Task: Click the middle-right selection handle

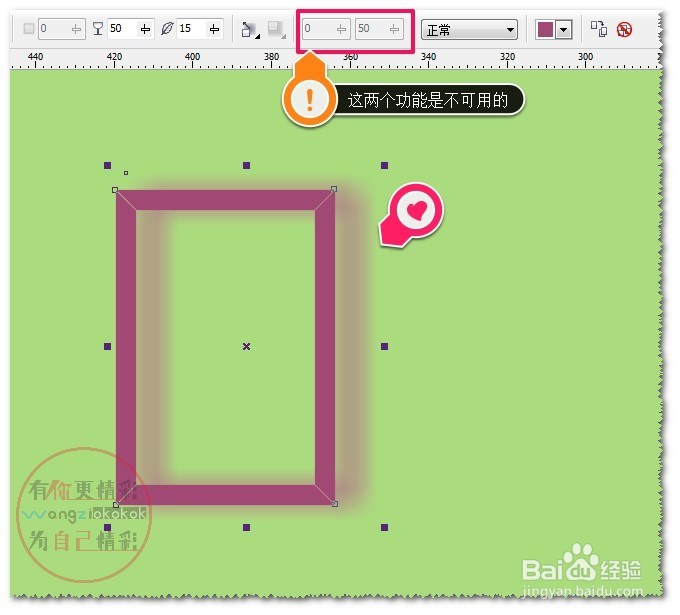Action: point(384,346)
